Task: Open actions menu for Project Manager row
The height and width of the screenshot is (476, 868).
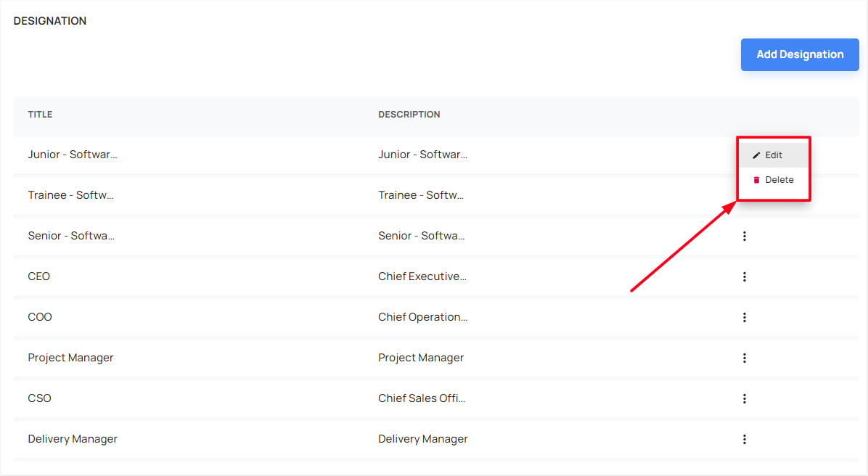Action: [x=745, y=358]
